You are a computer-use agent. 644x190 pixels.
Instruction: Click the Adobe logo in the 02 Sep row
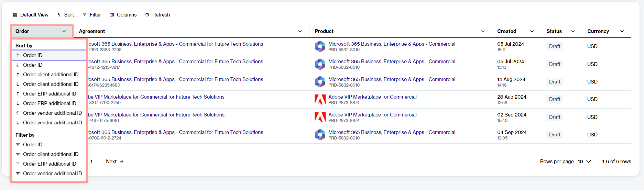(320, 117)
